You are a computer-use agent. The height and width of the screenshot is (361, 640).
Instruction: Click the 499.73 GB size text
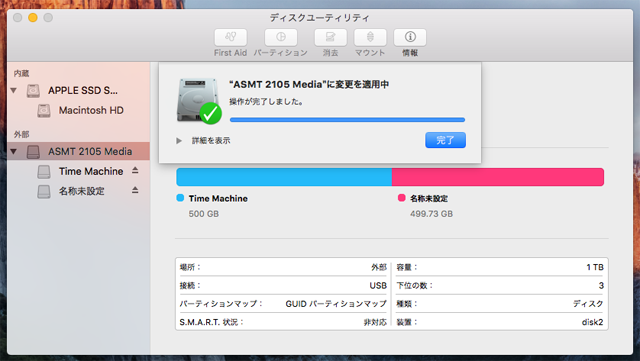click(431, 214)
